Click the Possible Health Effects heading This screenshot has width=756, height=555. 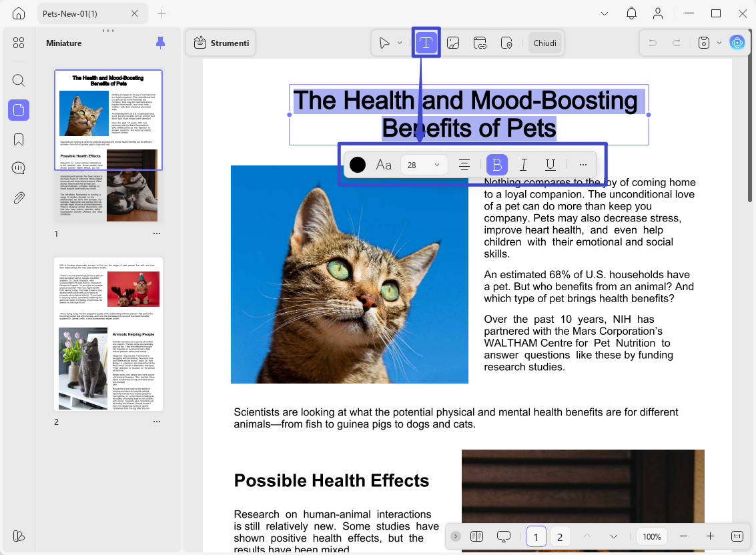coord(331,481)
